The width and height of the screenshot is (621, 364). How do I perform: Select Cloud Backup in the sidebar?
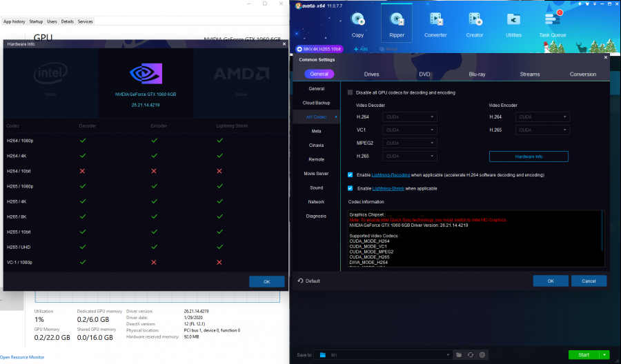click(317, 103)
